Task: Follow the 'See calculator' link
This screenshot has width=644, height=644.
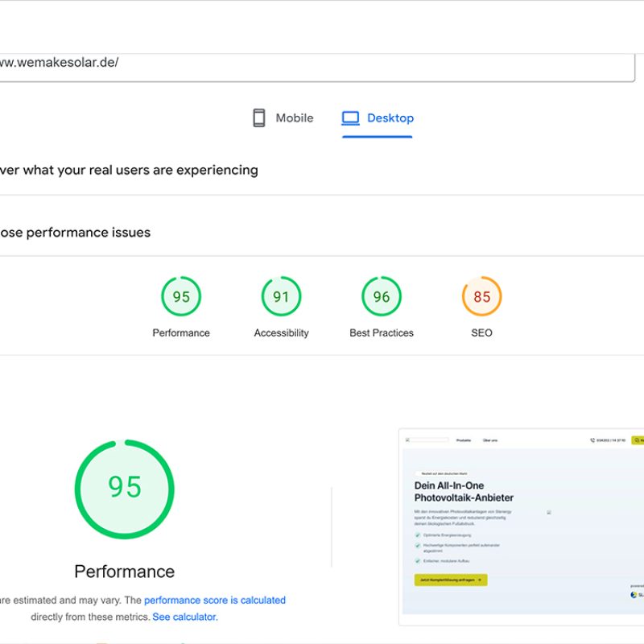Action: pos(184,617)
